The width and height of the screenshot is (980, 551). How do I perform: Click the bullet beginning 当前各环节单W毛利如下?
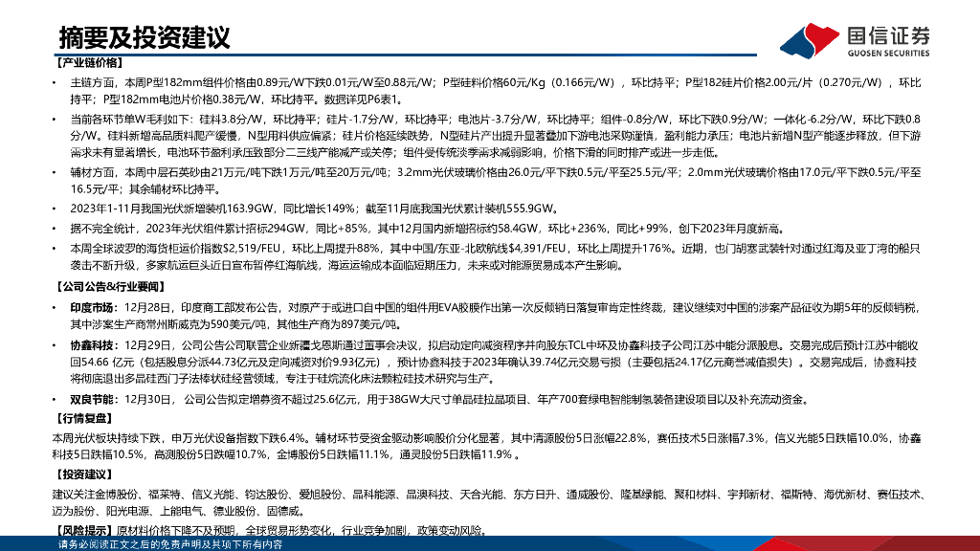(x=496, y=136)
